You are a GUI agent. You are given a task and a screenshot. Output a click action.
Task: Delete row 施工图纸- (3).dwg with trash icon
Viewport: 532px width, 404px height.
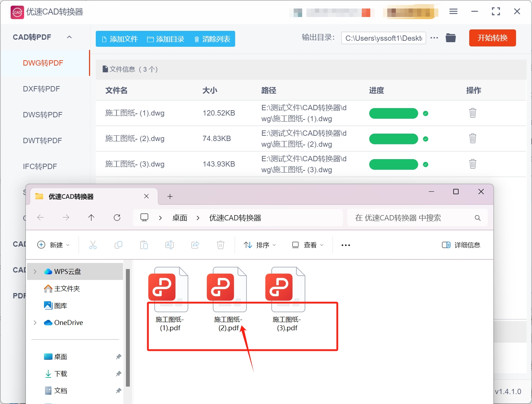pyautogui.click(x=473, y=164)
